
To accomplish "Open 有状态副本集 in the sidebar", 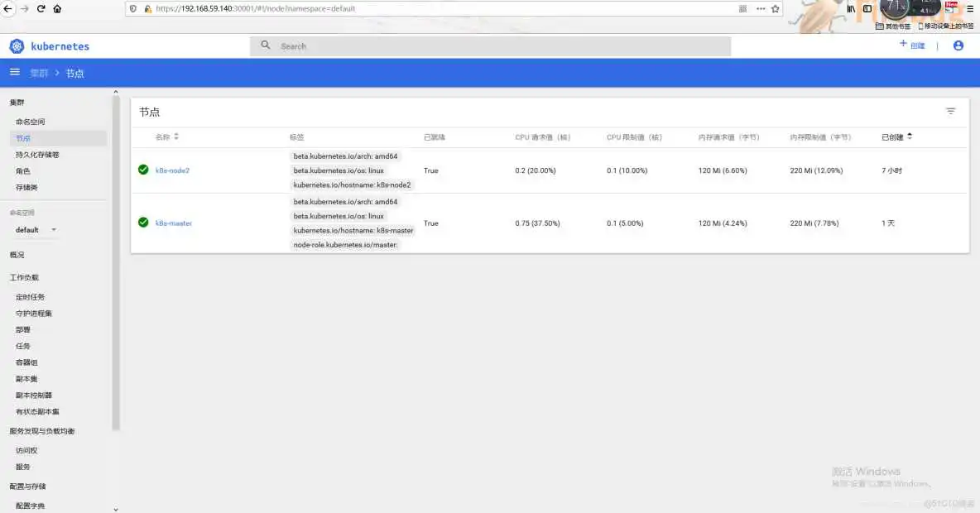I will point(37,411).
